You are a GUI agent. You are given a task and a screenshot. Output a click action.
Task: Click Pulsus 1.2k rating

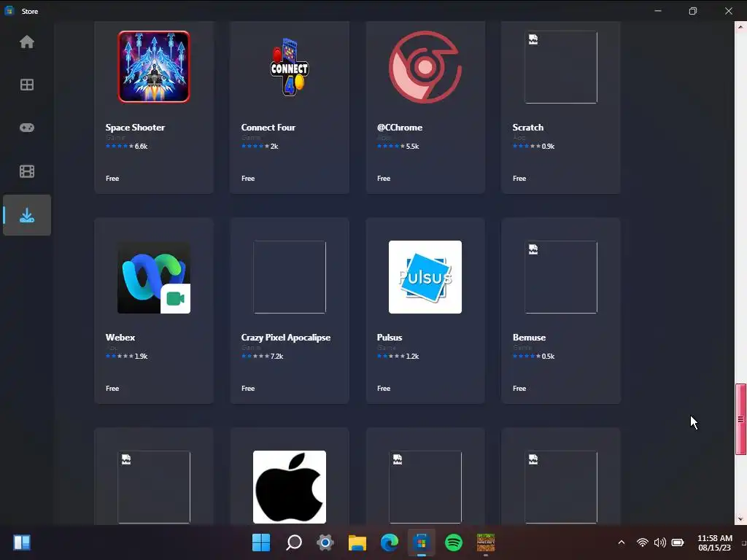(x=398, y=356)
